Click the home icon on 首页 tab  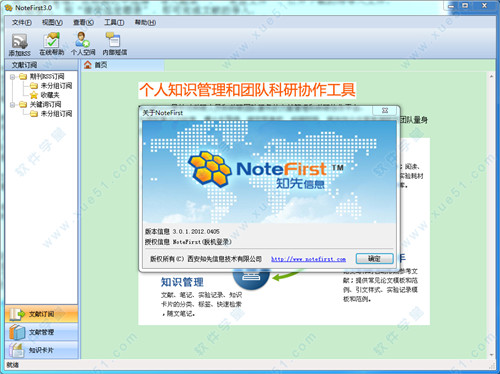(87, 65)
